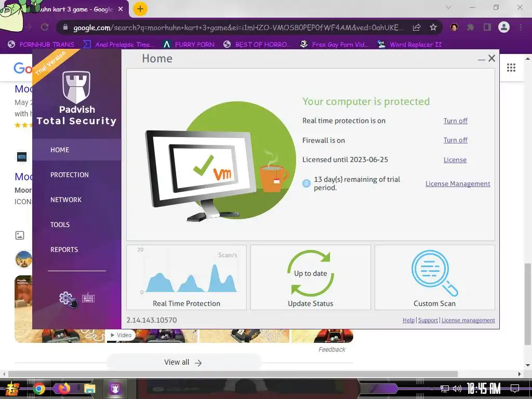Share this page from the address bar
Viewport: 532px width, 399px height.
[417, 28]
